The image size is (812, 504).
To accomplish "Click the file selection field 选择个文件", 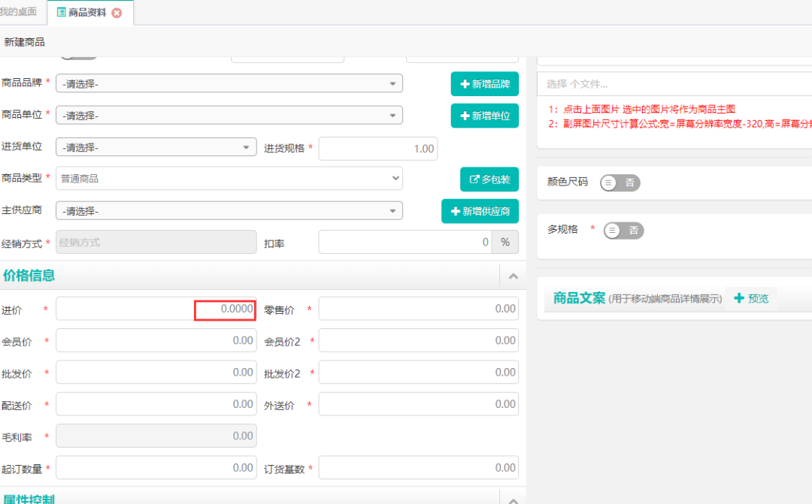I will click(674, 83).
